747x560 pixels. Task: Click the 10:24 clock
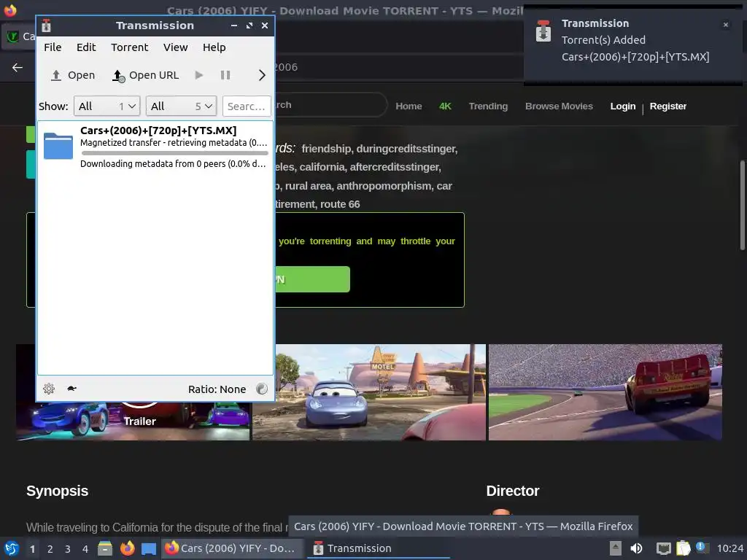point(729,548)
